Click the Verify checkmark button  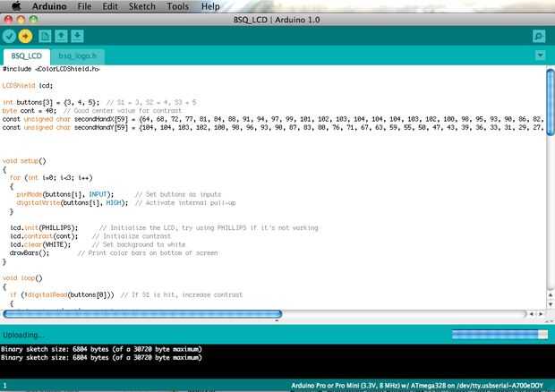click(9, 36)
